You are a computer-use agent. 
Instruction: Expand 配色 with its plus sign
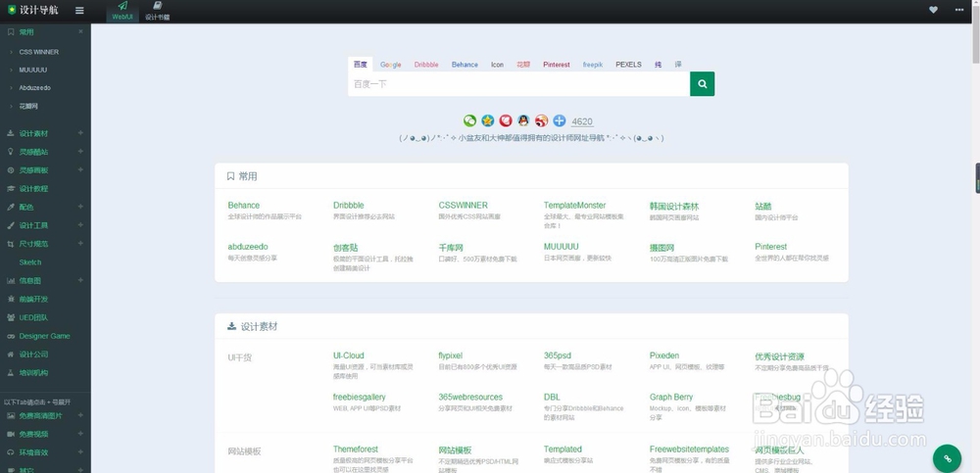80,207
